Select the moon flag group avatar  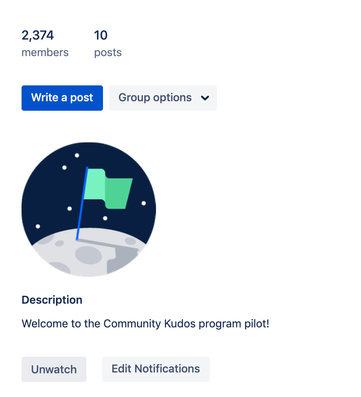coord(89,209)
